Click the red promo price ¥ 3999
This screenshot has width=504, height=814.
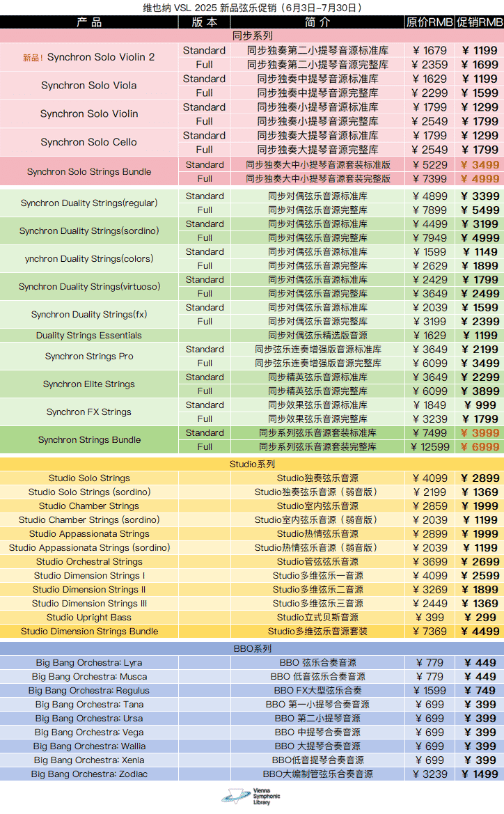click(480, 433)
